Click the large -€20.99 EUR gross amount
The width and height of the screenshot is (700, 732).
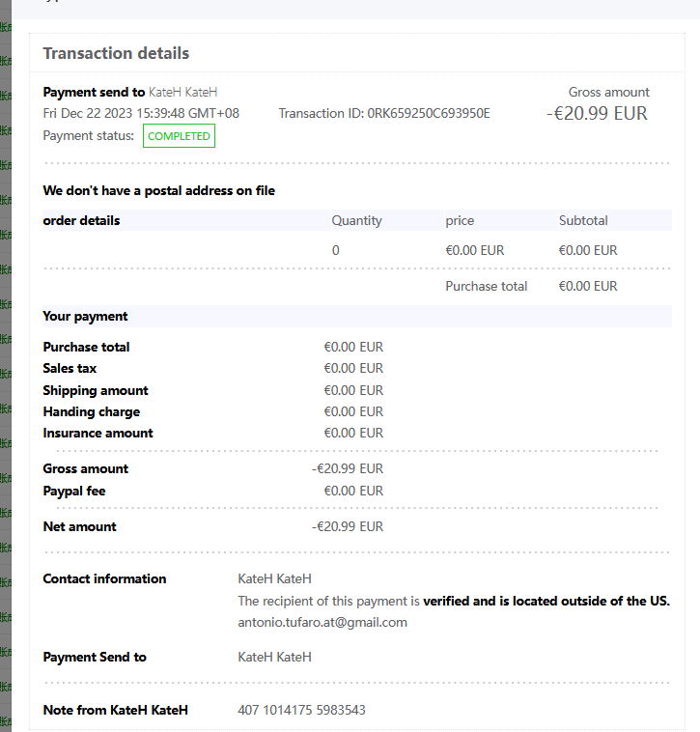[x=597, y=113]
